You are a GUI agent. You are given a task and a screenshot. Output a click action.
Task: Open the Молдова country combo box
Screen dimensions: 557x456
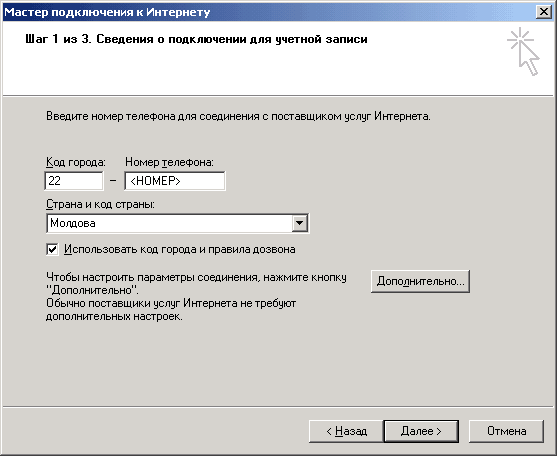pyautogui.click(x=178, y=223)
